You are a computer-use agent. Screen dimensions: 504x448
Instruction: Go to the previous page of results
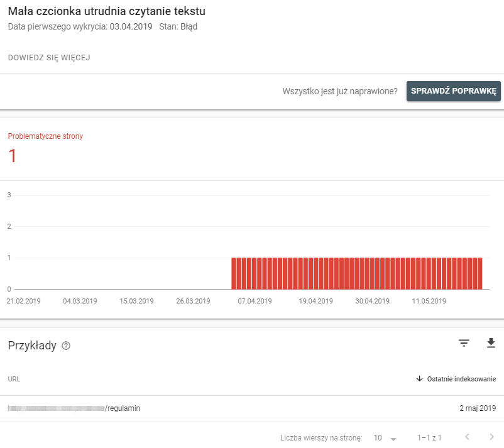pyautogui.click(x=468, y=437)
